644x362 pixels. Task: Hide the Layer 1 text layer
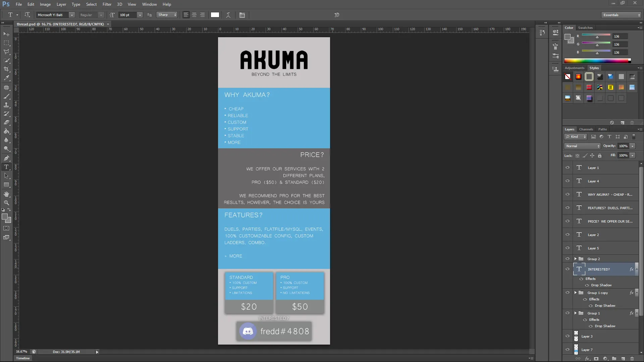568,168
